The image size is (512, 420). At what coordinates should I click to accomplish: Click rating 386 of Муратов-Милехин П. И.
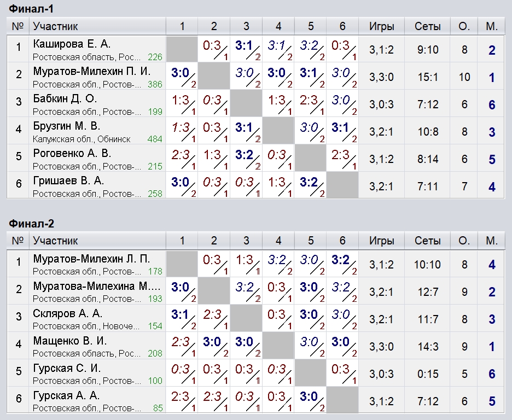click(x=155, y=85)
